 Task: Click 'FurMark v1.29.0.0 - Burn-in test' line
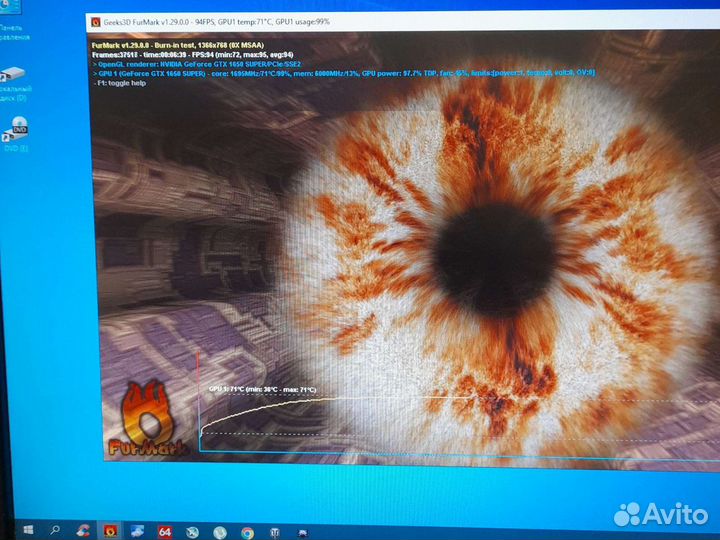[178, 45]
